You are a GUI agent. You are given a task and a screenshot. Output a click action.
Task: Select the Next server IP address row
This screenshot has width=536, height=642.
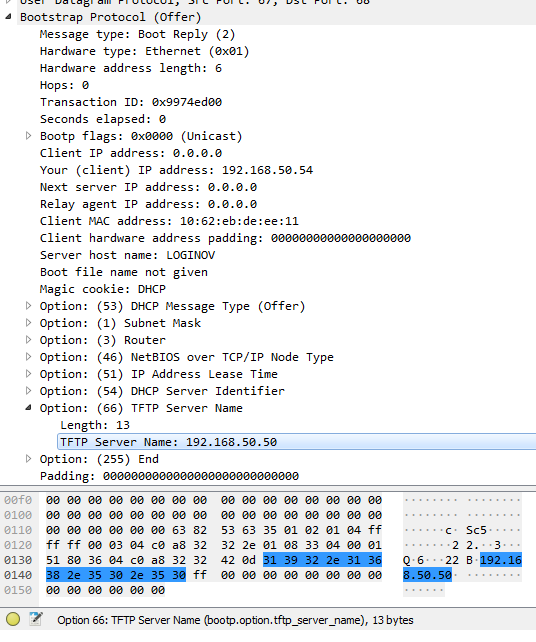[x=148, y=187]
